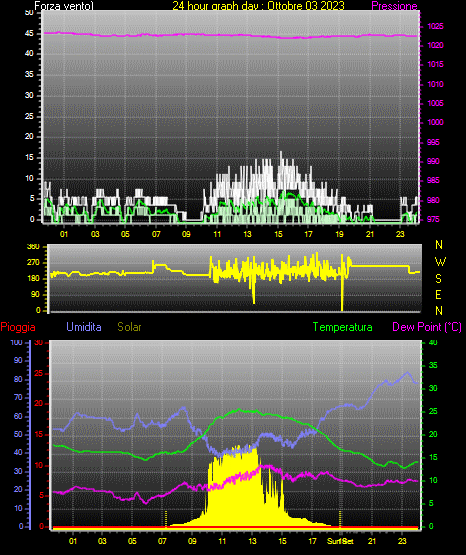Screen dimensions: 466x555
Task: Click the blue '100' humidity axis value
Action: pos(17,343)
